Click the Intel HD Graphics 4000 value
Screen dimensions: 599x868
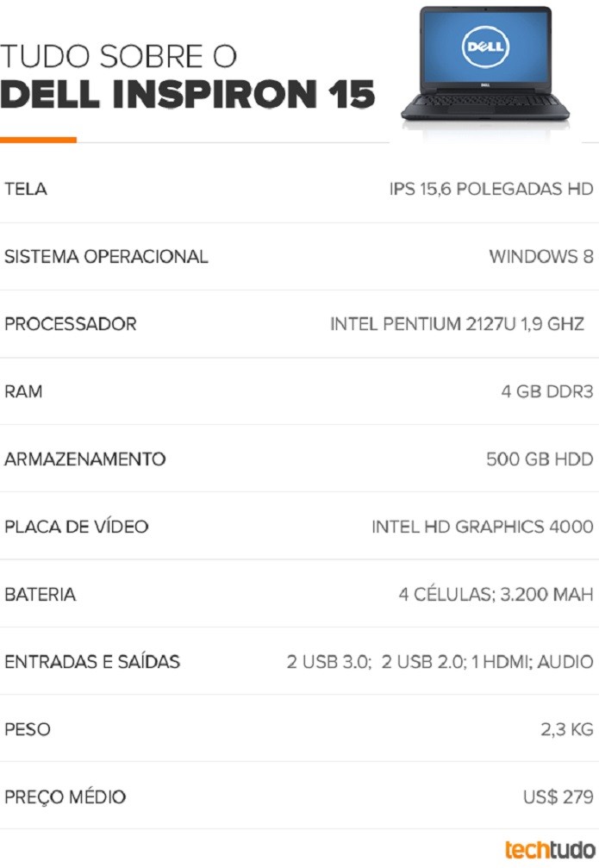(x=482, y=527)
